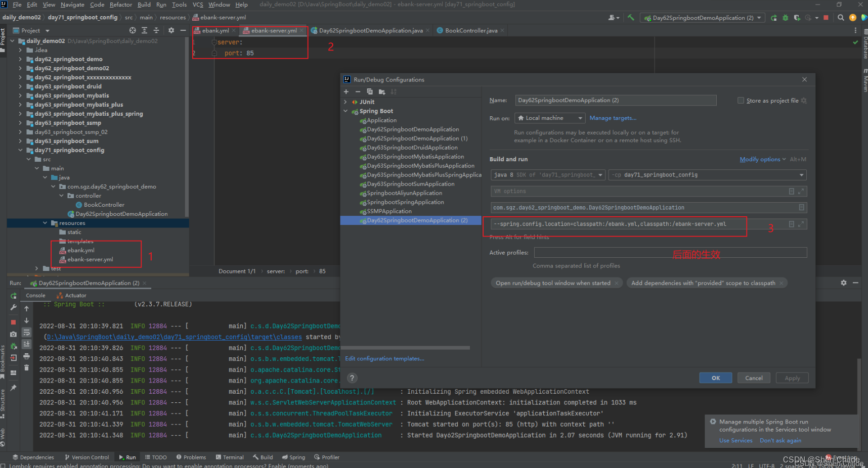Viewport: 868px width, 468px height.
Task: Sort configurations alphabetically icon
Action: tap(394, 91)
